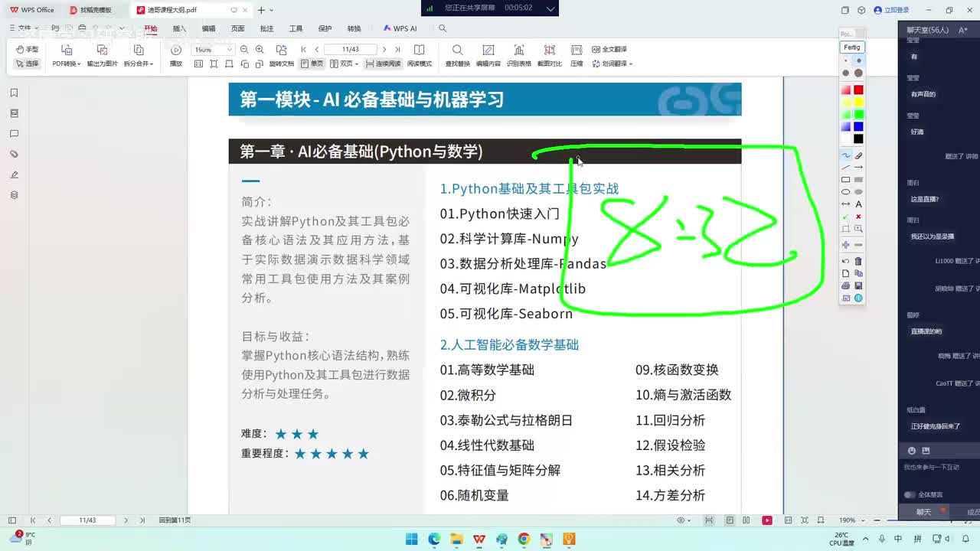Click the floppy disk save icon

[x=858, y=285]
